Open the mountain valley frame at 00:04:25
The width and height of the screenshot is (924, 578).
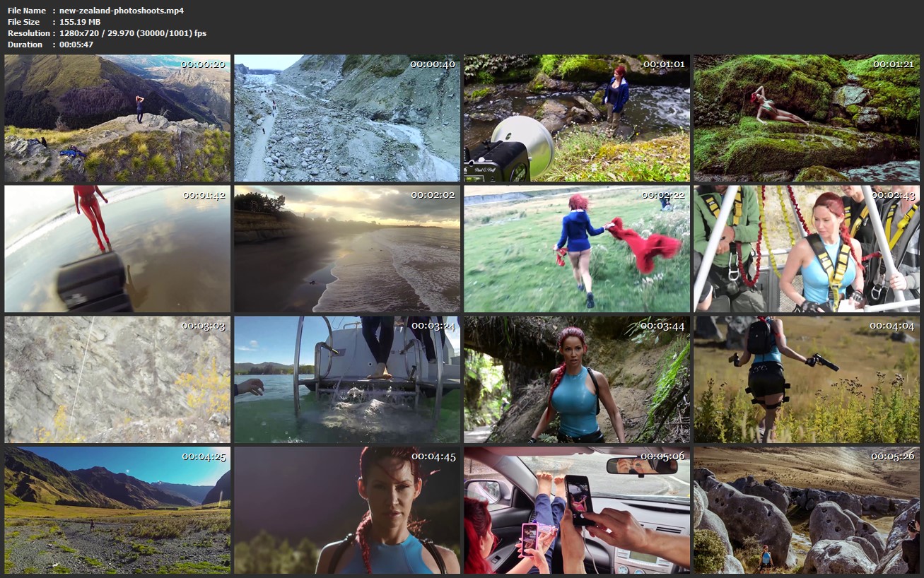click(x=117, y=510)
